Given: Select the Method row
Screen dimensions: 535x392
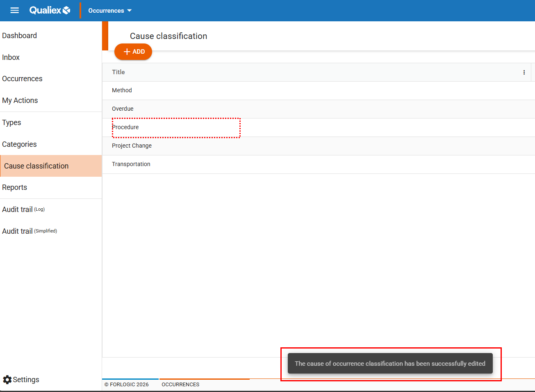Looking at the screenshot, I should point(122,91).
